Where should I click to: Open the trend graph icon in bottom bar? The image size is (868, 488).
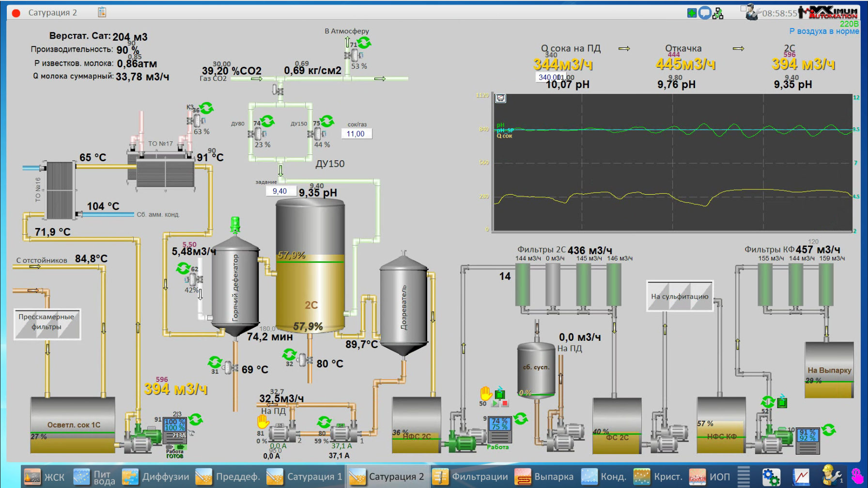[801, 476]
